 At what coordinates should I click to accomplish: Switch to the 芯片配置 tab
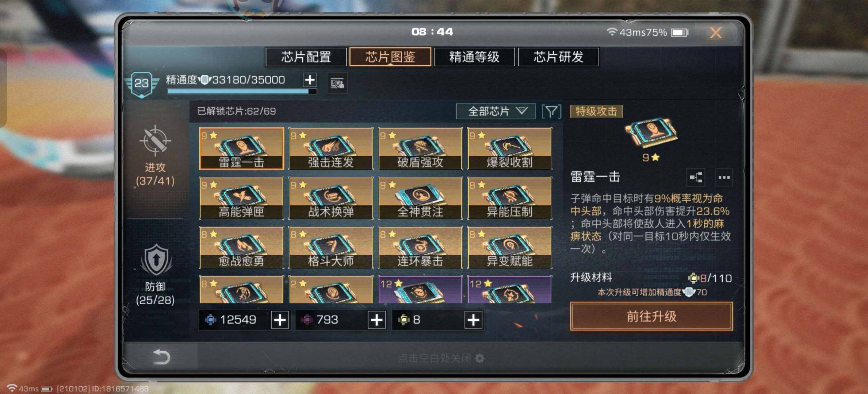point(306,57)
